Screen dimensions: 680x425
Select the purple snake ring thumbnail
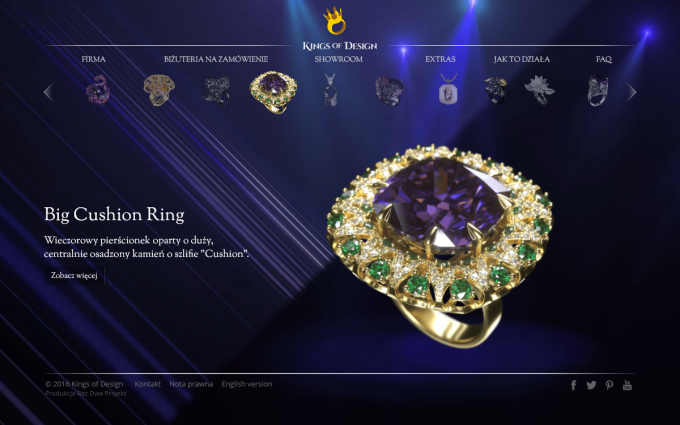pos(98,90)
